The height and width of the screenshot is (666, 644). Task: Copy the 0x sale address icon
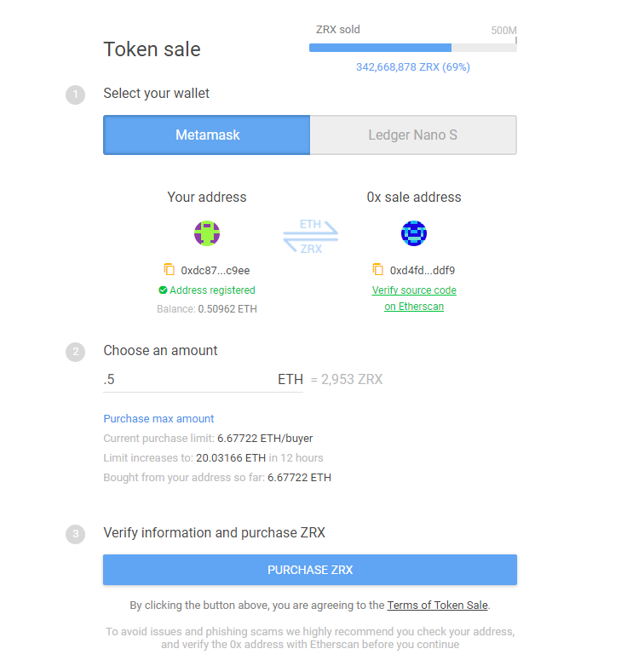pos(378,270)
